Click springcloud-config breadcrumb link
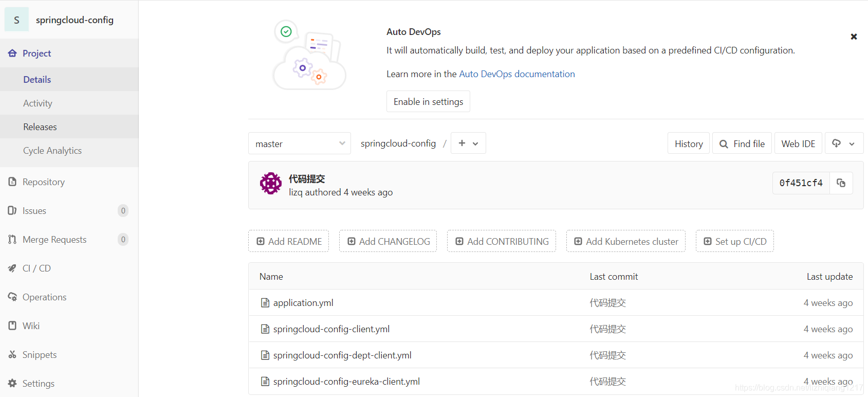Screen dimensions: 868x397 coord(398,143)
